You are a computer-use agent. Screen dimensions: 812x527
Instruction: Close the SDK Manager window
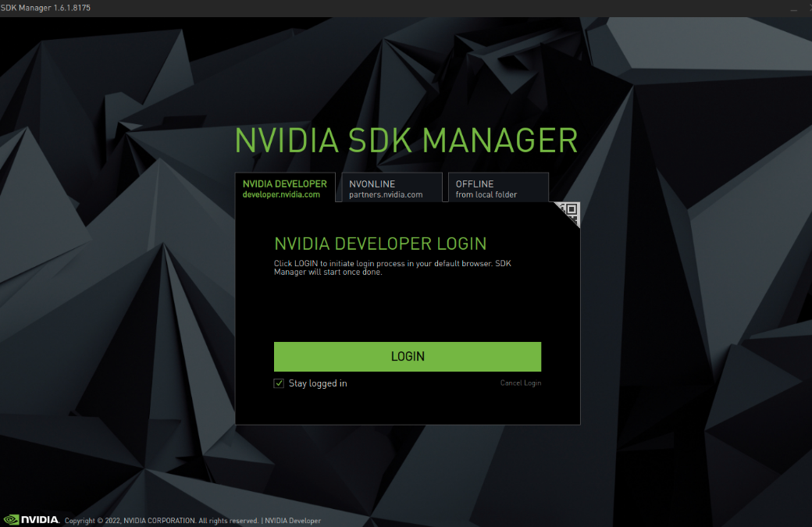[x=810, y=8]
